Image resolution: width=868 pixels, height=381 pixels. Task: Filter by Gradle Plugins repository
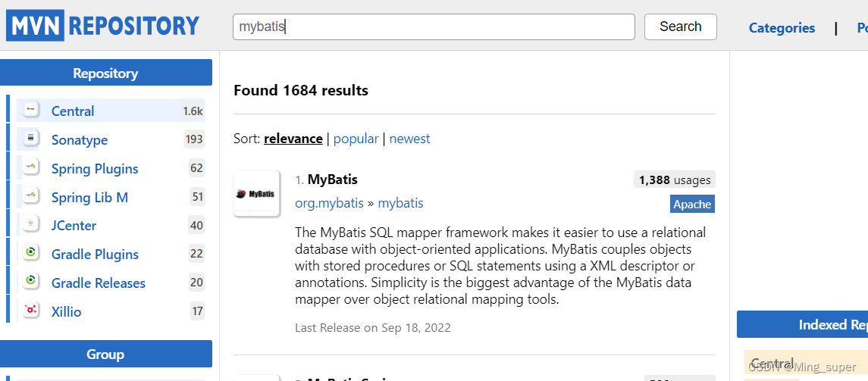[95, 255]
